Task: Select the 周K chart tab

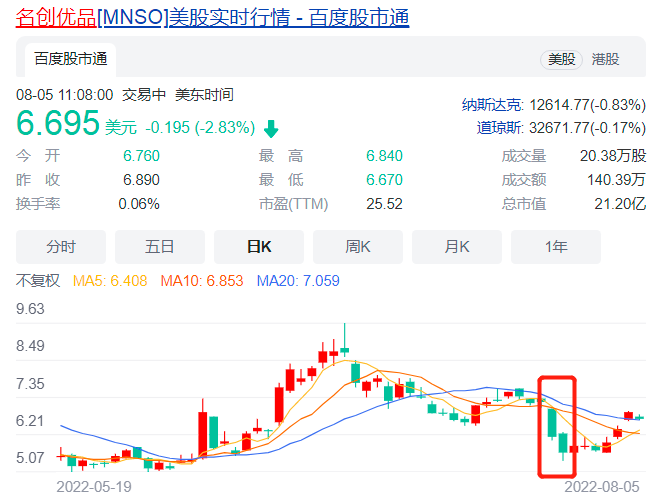Action: (358, 247)
